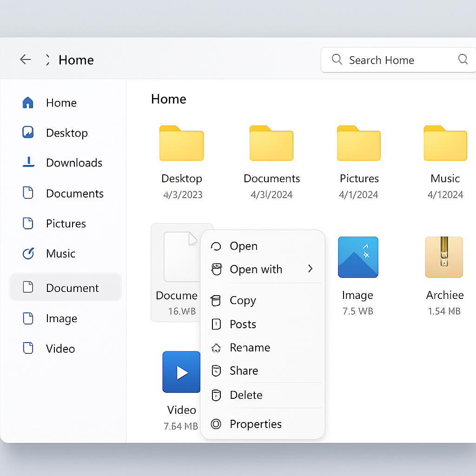Click the magnifier icon at left of search box
This screenshot has height=476, width=476.
click(337, 59)
